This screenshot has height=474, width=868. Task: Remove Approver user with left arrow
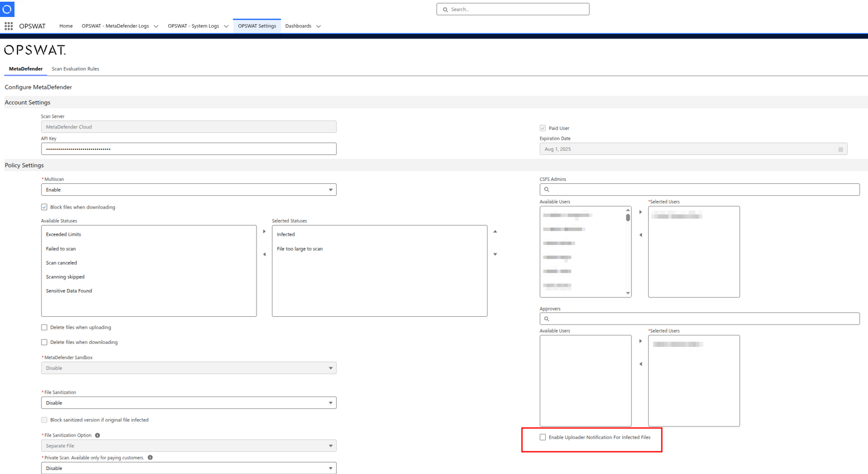click(x=641, y=364)
